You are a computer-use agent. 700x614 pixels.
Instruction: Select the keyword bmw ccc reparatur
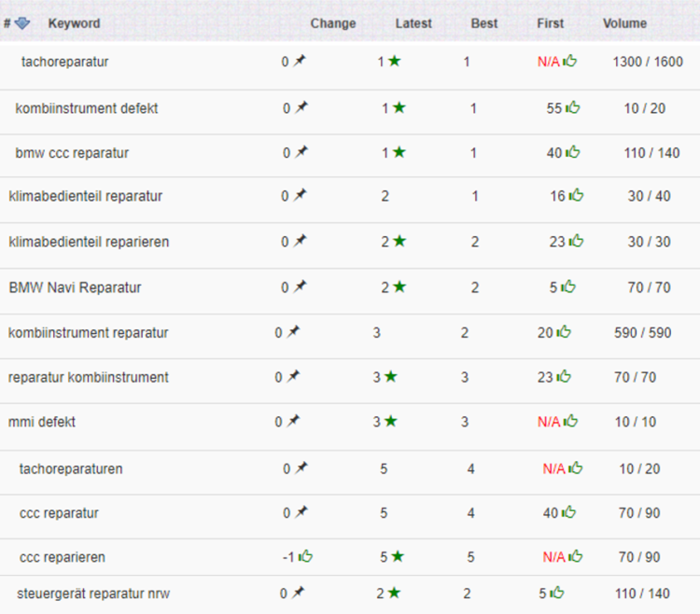(72, 153)
